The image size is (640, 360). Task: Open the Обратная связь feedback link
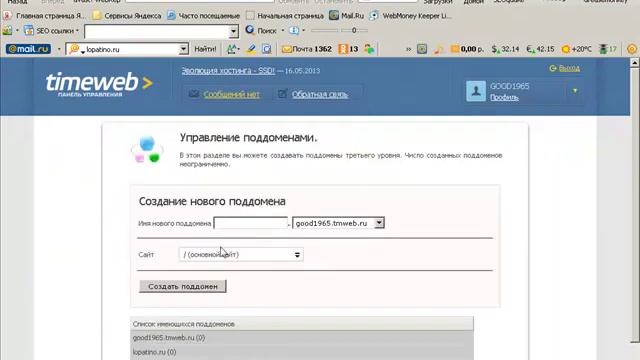[x=320, y=94]
